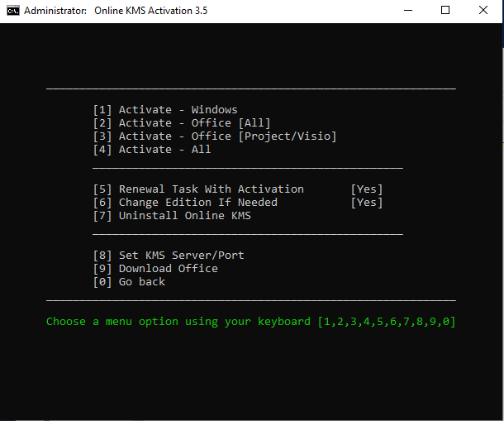The width and height of the screenshot is (504, 421).
Task: Close the Online KMS Activation window
Action: tap(483, 12)
